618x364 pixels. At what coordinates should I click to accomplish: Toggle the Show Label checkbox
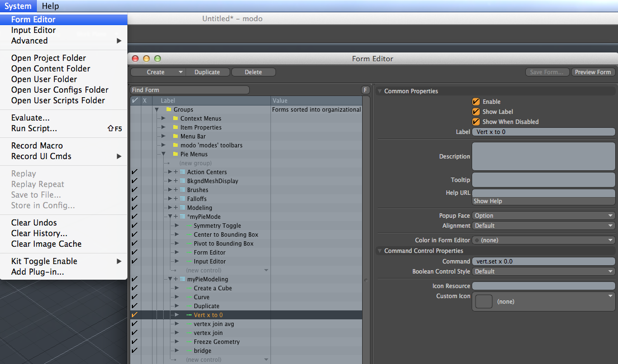click(476, 112)
